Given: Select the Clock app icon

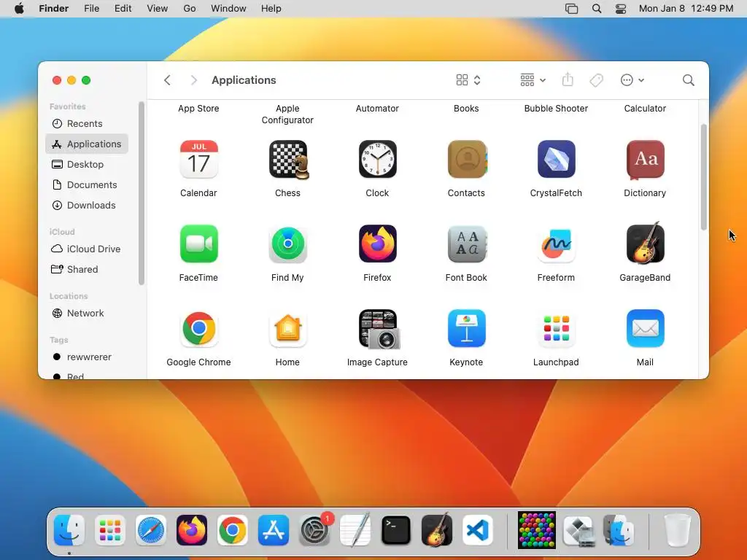Looking at the screenshot, I should [x=377, y=159].
